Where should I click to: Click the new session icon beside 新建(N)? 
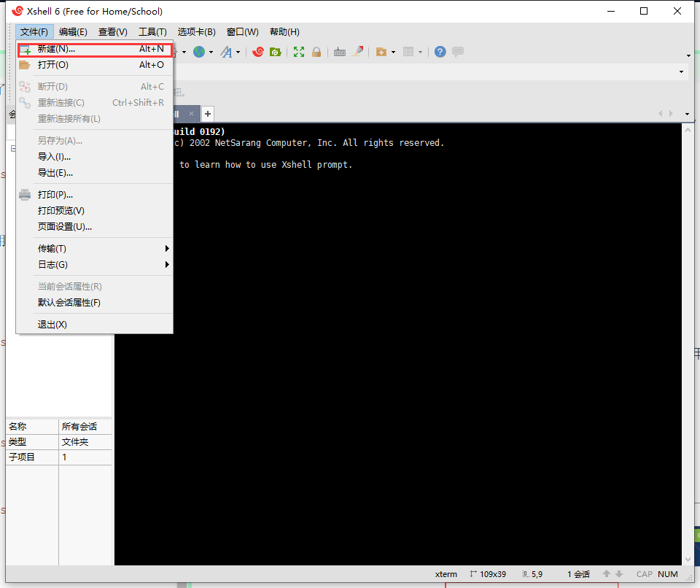coord(25,50)
